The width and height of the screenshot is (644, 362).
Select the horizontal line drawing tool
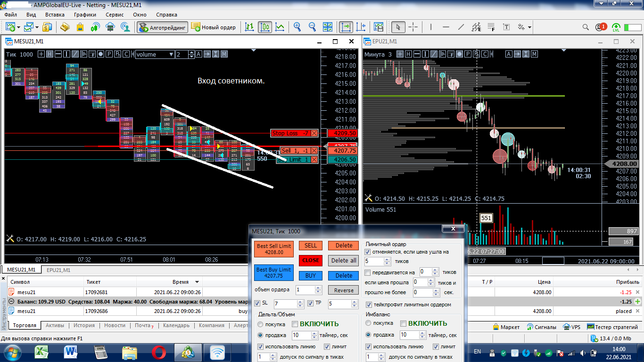tap(446, 27)
